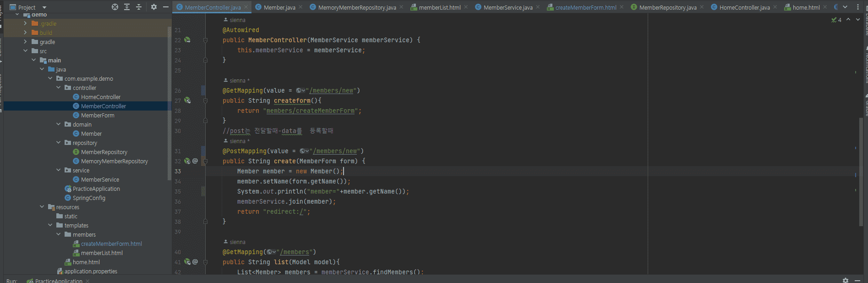Expand the build folder

pyautogui.click(x=25, y=33)
